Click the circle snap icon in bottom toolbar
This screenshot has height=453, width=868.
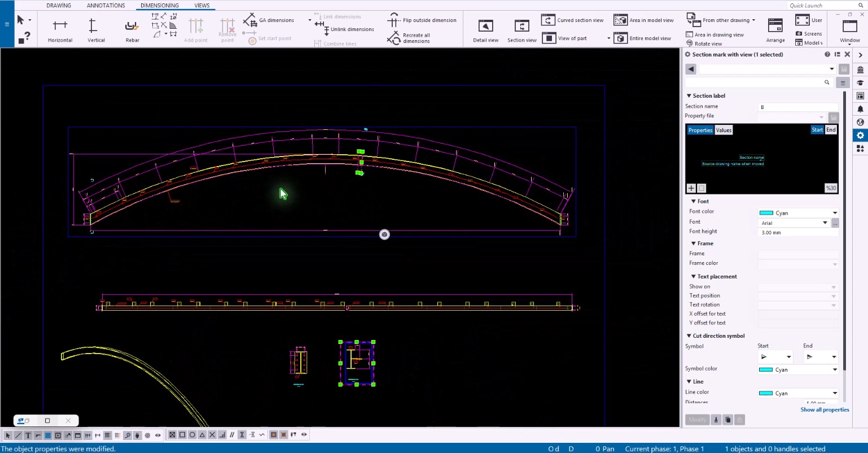[x=192, y=435]
